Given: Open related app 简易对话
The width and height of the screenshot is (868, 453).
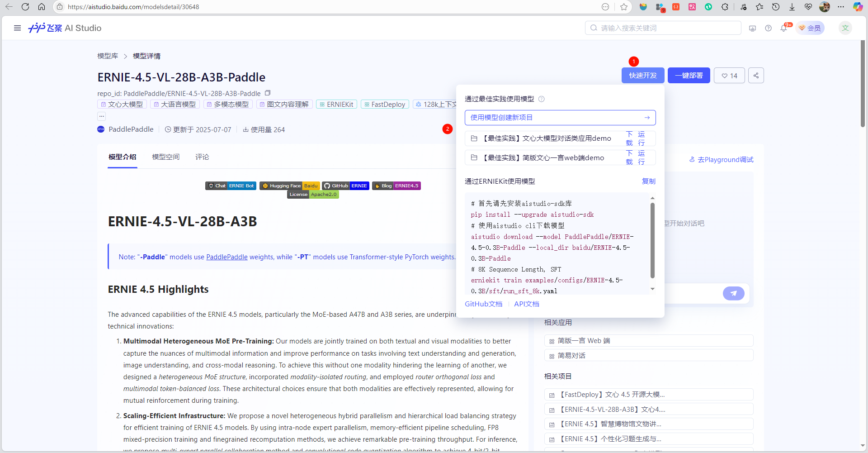Looking at the screenshot, I should 649,356.
